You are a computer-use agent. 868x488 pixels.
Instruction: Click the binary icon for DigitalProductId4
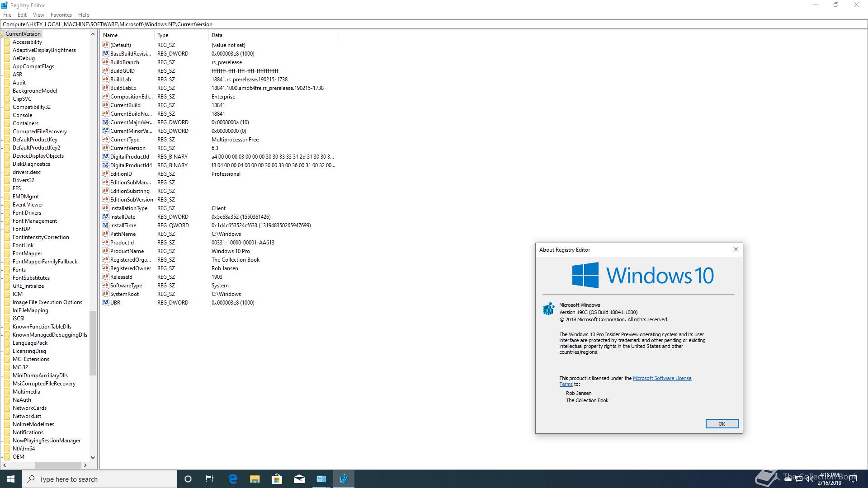pyautogui.click(x=106, y=165)
